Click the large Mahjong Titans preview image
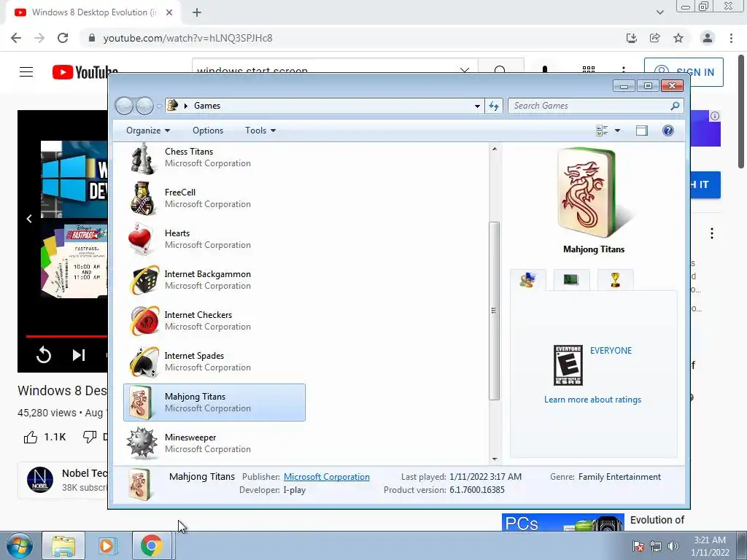Viewport: 747px width, 560px height. click(594, 192)
